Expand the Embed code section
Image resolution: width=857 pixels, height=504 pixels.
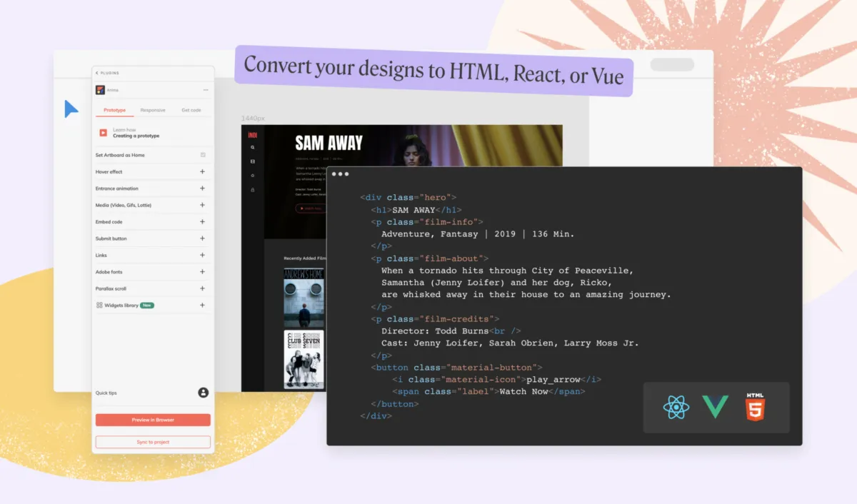tap(202, 222)
